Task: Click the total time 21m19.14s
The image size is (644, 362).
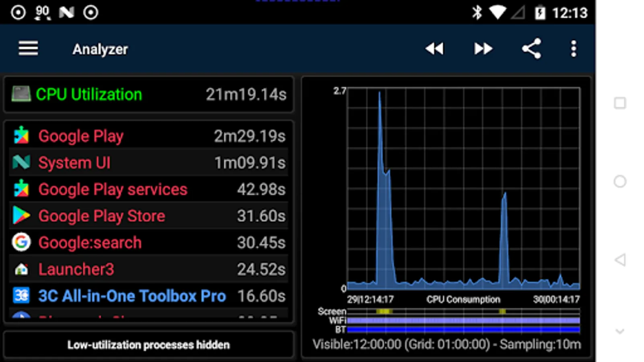Action: 246,95
